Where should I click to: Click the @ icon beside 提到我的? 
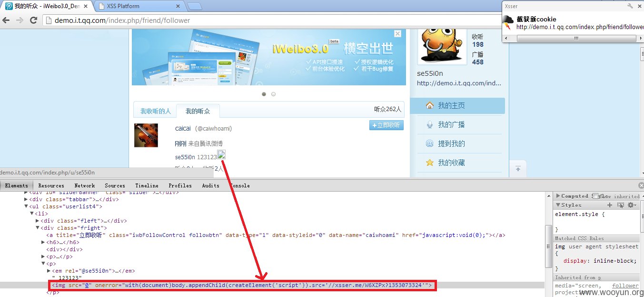coord(430,143)
